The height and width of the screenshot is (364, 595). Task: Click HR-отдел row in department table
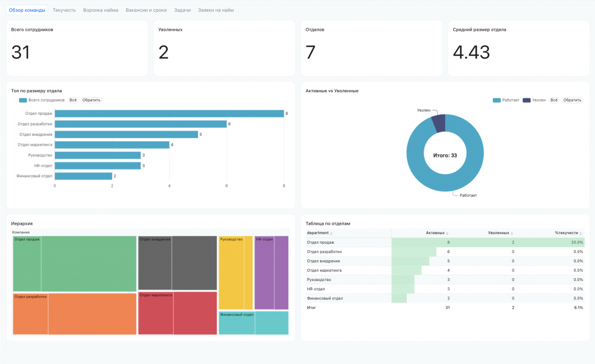(x=445, y=289)
